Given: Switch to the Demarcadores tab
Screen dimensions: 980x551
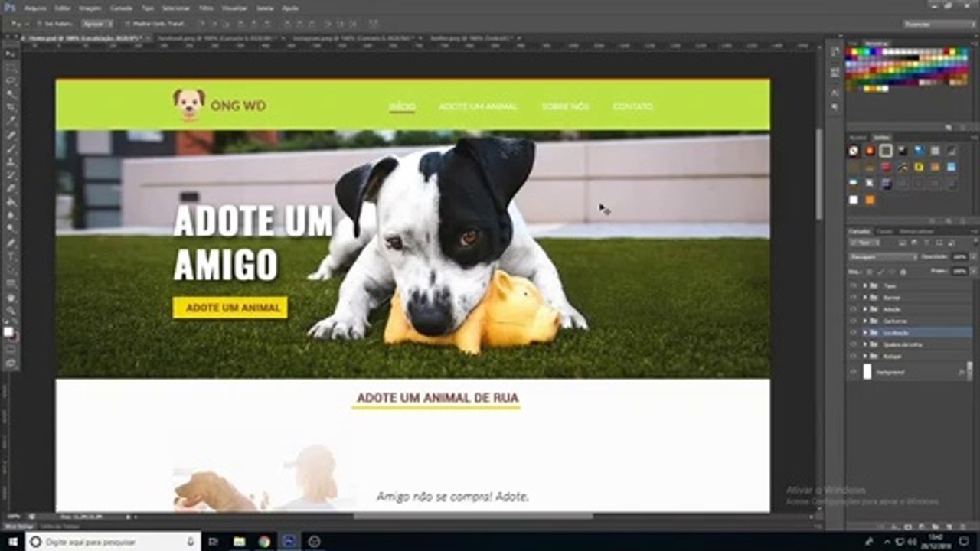Looking at the screenshot, I should (x=916, y=231).
